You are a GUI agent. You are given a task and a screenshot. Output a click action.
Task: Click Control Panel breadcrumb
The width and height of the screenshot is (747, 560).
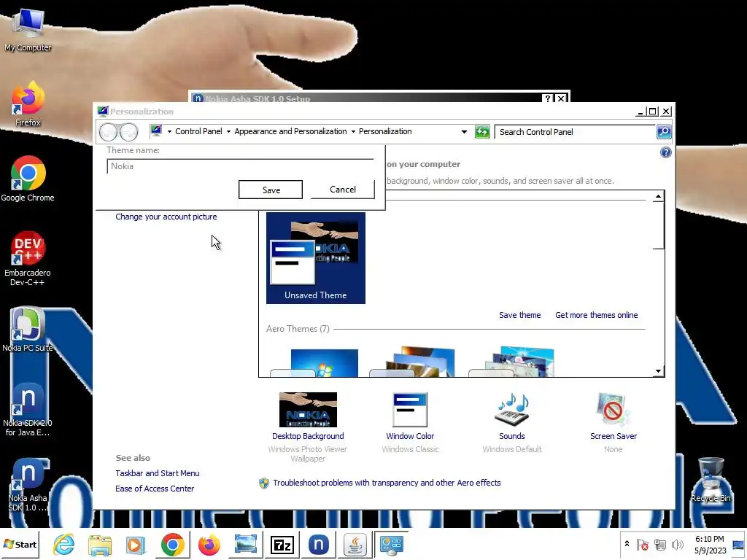point(198,131)
